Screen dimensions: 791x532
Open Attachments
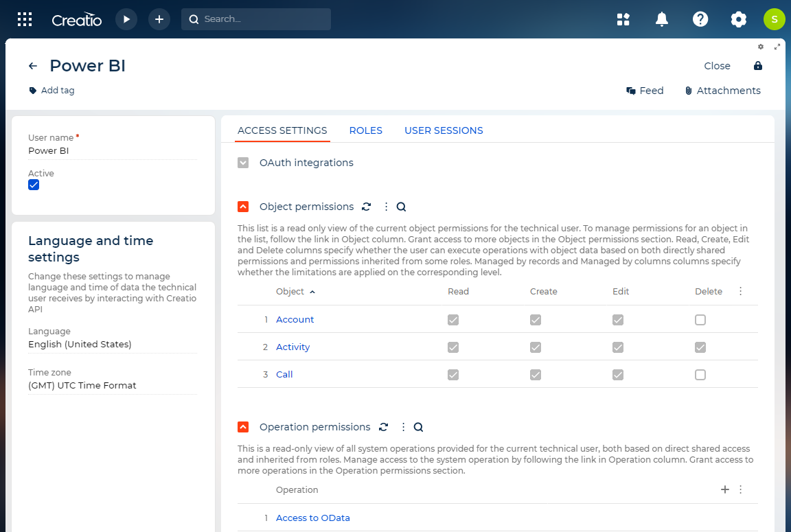[722, 91]
